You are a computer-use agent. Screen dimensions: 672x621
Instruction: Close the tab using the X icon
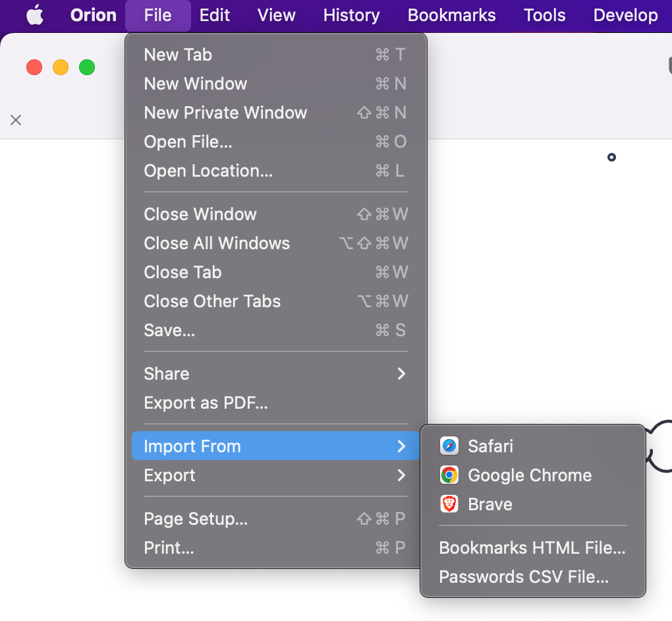15,120
